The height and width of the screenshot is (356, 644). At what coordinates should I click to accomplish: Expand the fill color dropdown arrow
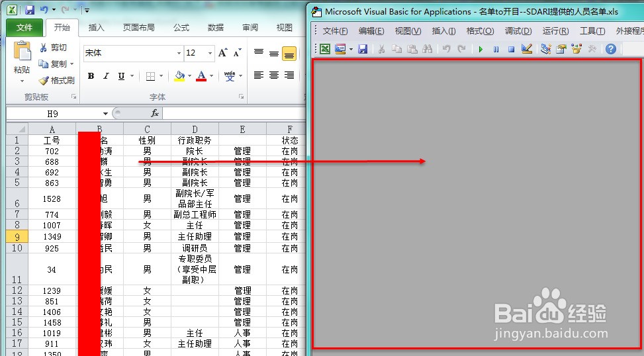pyautogui.click(x=189, y=76)
